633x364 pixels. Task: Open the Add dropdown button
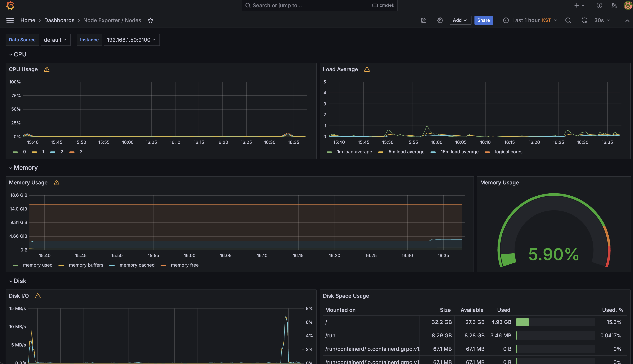tap(460, 20)
